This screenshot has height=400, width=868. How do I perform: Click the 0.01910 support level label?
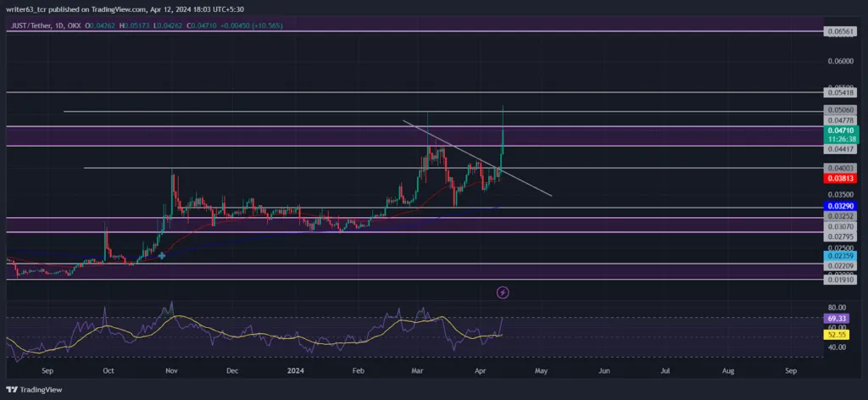[x=841, y=280]
